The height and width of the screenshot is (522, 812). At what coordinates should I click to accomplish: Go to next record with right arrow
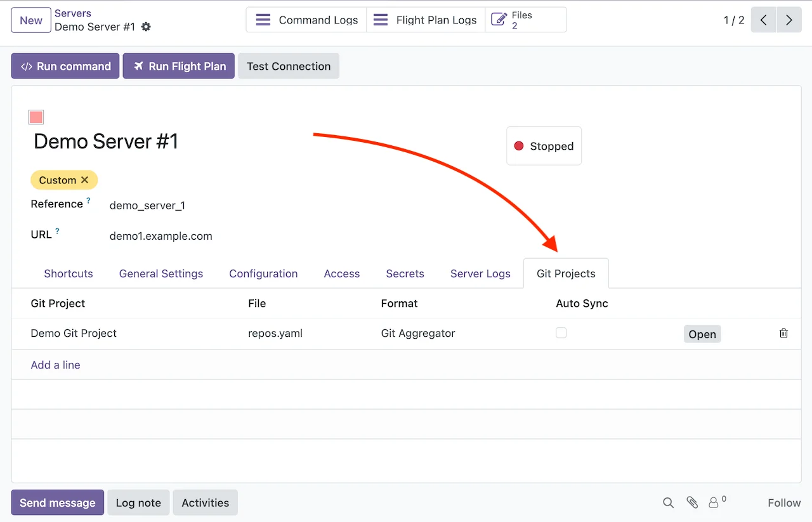789,20
